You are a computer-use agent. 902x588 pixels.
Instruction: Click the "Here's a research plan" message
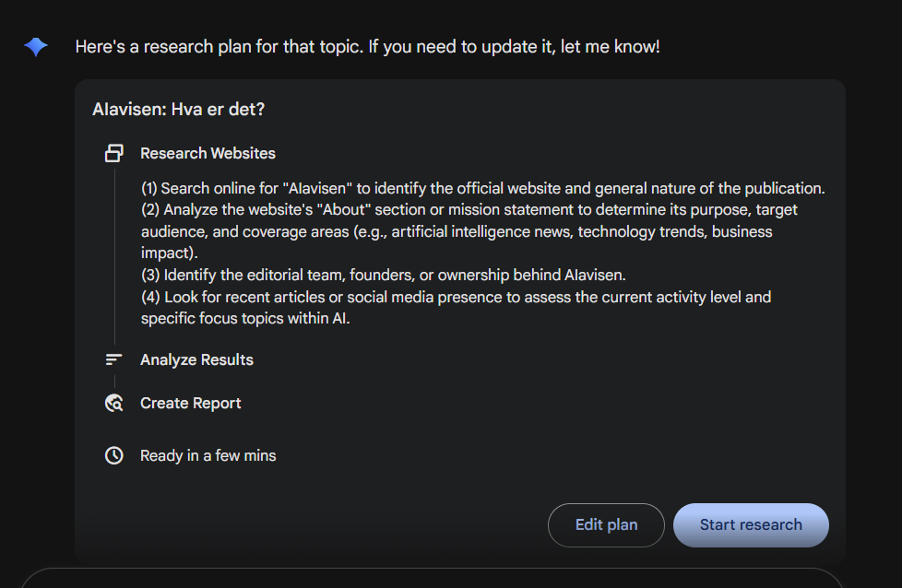(x=367, y=46)
